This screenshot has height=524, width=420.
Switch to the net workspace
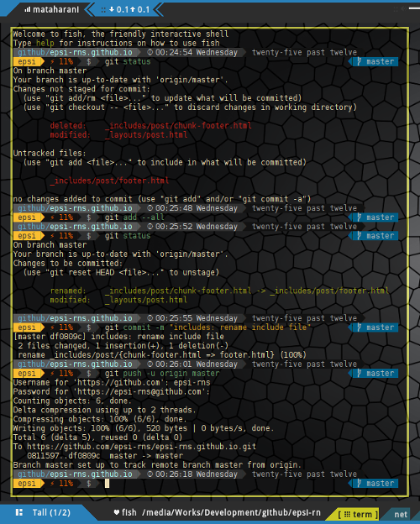click(x=401, y=515)
